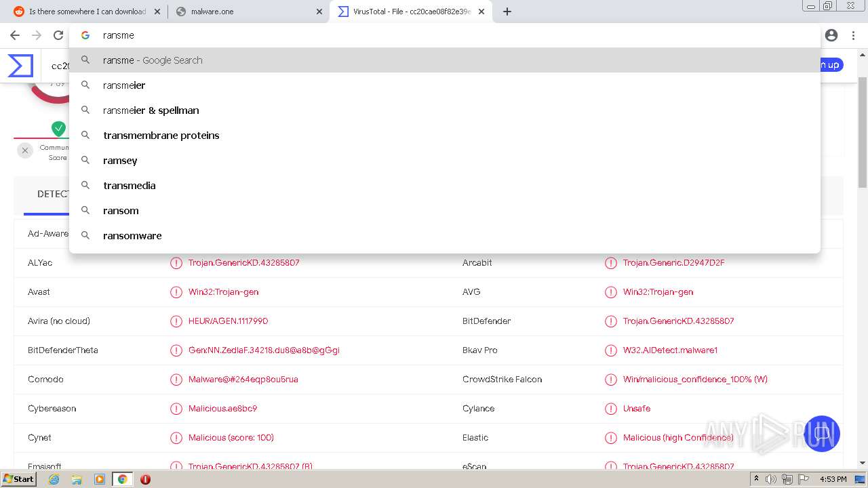Reload the page with the refresh icon

tap(58, 35)
